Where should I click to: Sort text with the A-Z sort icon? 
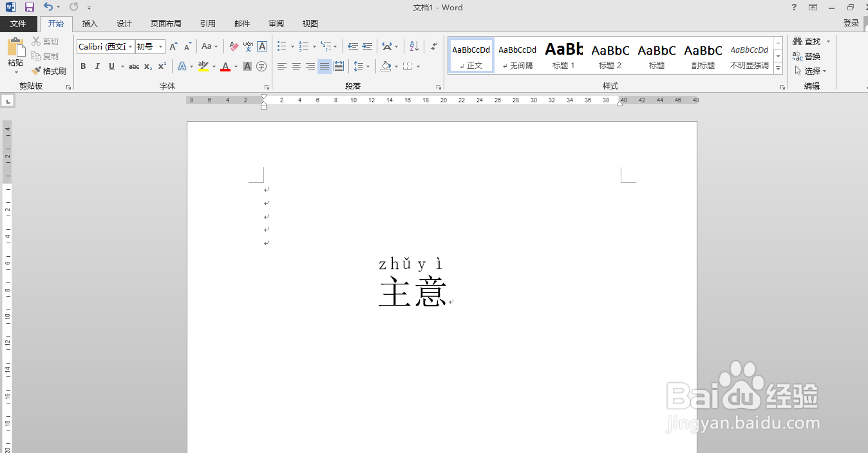[414, 46]
